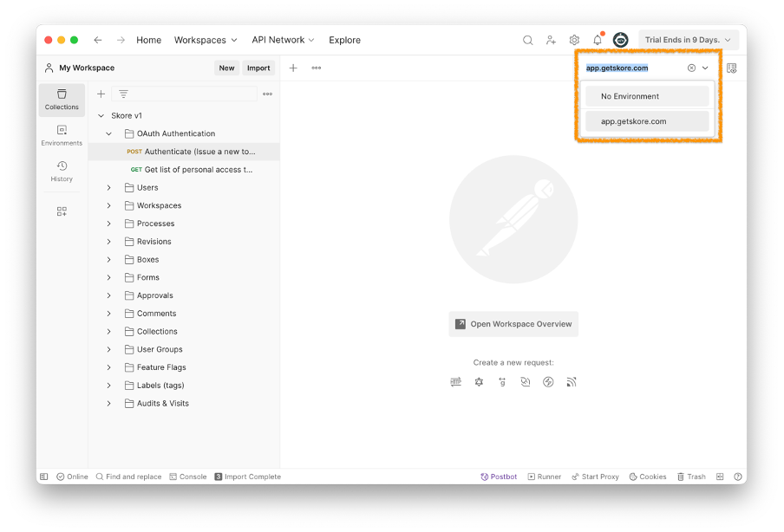
Task: Create a new gRPC request icon
Action: click(502, 382)
